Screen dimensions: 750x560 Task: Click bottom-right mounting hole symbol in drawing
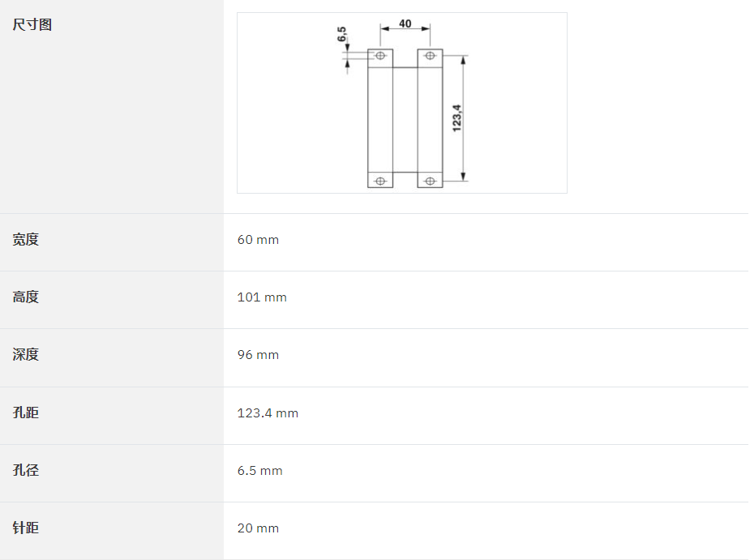430,181
